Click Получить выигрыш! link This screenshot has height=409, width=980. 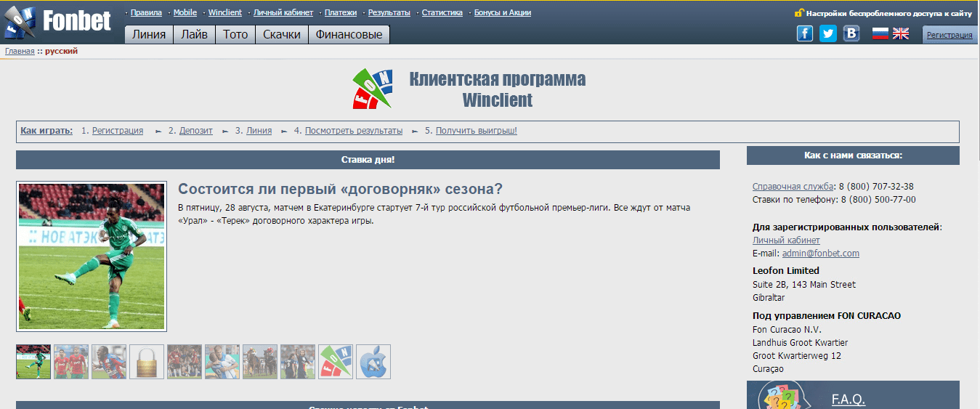[x=477, y=131]
